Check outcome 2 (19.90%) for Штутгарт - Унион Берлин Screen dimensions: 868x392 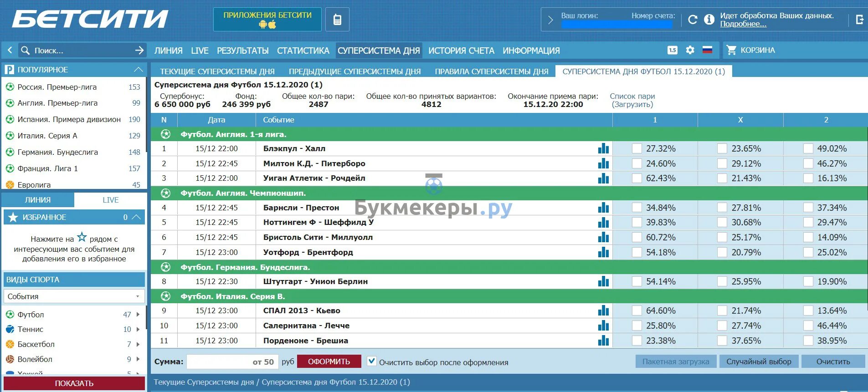click(808, 281)
